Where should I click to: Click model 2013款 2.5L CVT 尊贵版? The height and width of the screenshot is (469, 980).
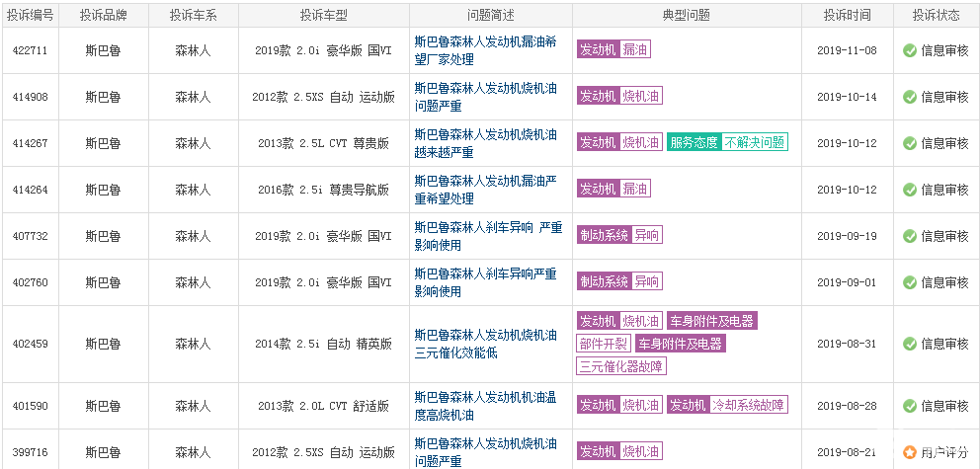324,143
